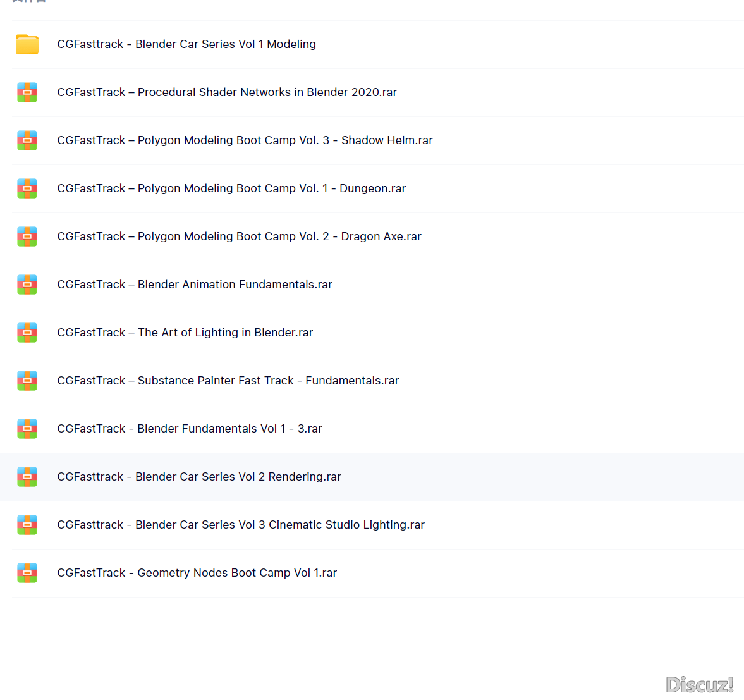Click the archive icon for Blender Fundamentals Vol 1 - 3.rar
This screenshot has height=700, width=744.
pos(27,429)
